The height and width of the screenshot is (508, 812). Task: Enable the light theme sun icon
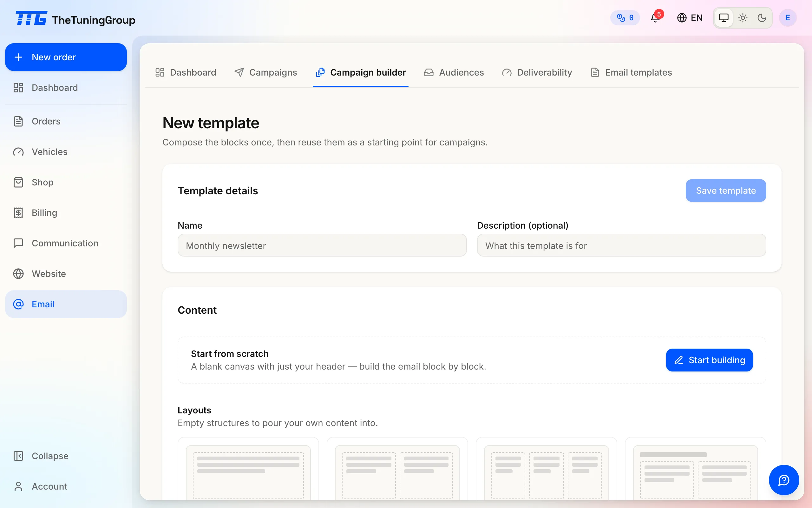coord(743,18)
